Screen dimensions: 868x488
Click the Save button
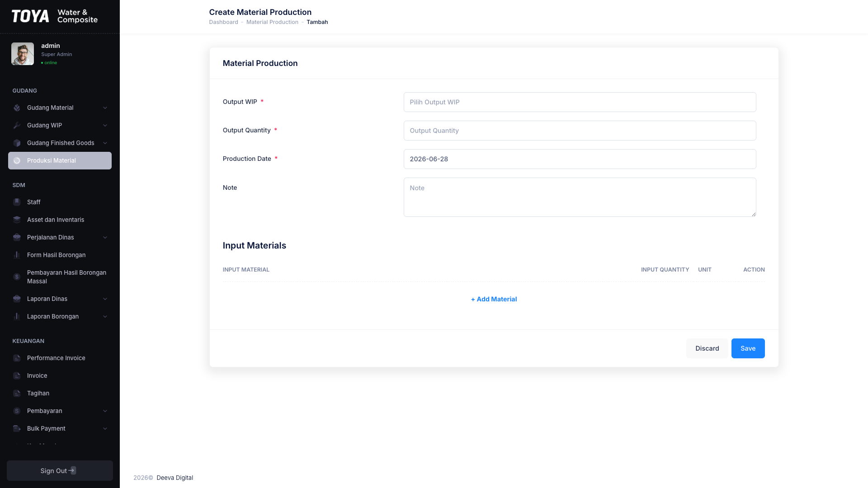click(748, 348)
